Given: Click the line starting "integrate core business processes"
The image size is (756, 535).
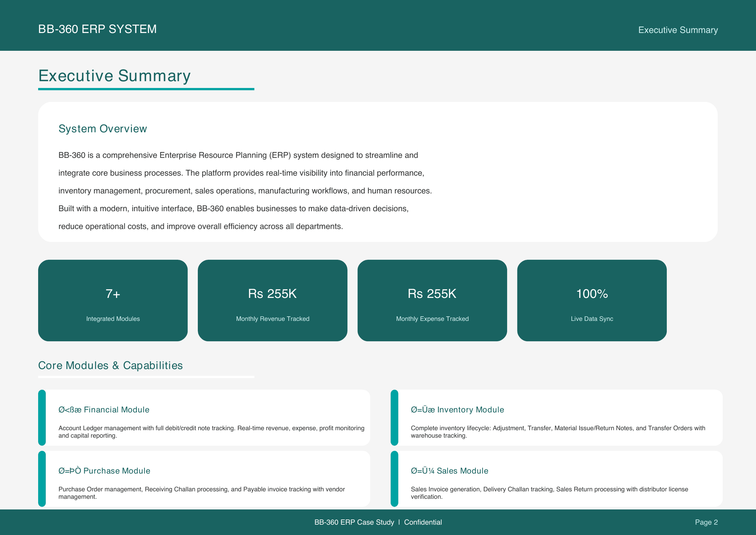Looking at the screenshot, I should coord(241,173).
